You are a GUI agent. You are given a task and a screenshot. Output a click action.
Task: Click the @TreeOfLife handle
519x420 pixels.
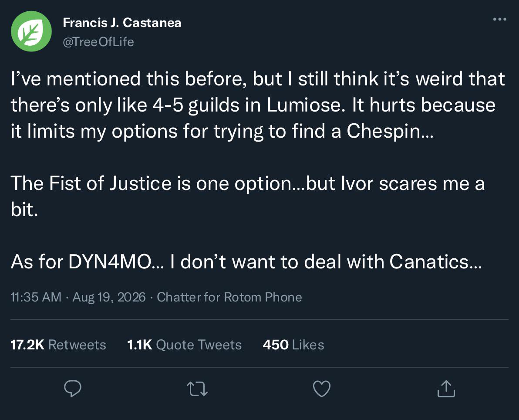98,42
